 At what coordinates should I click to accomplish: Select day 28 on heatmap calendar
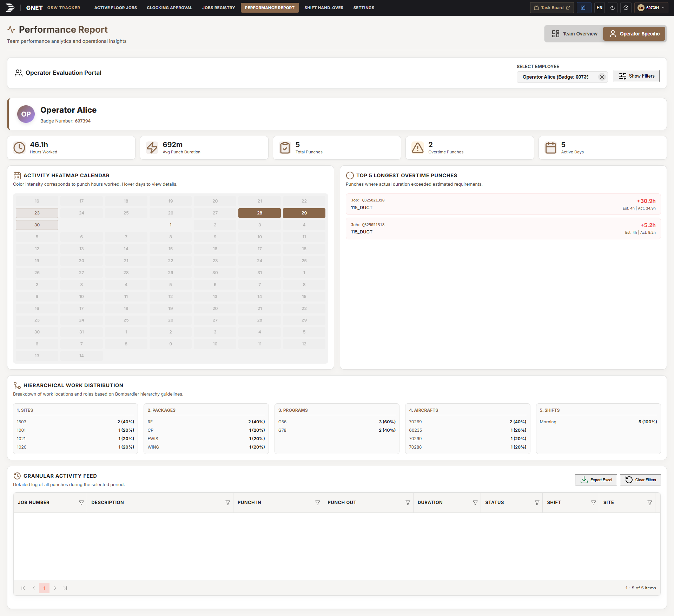(259, 213)
